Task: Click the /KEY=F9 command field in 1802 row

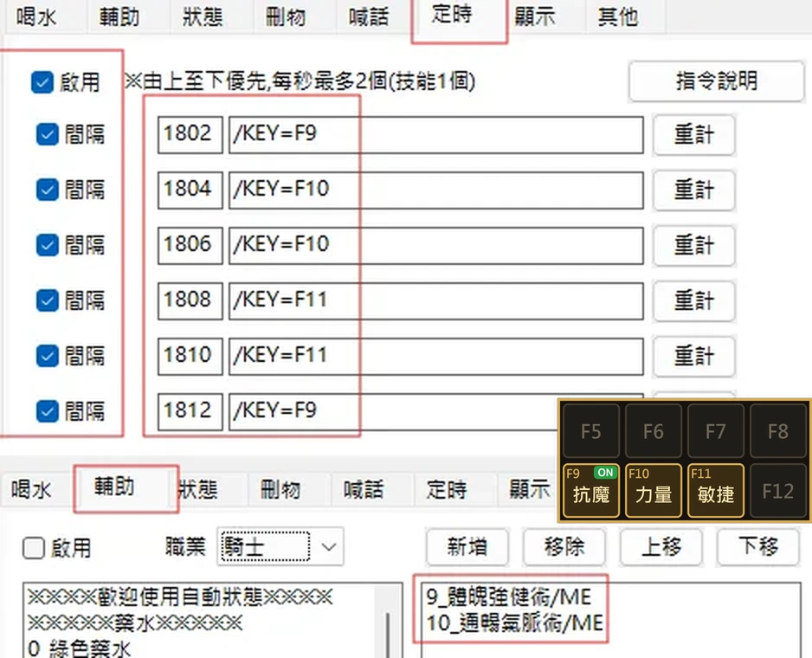Action: (x=436, y=135)
